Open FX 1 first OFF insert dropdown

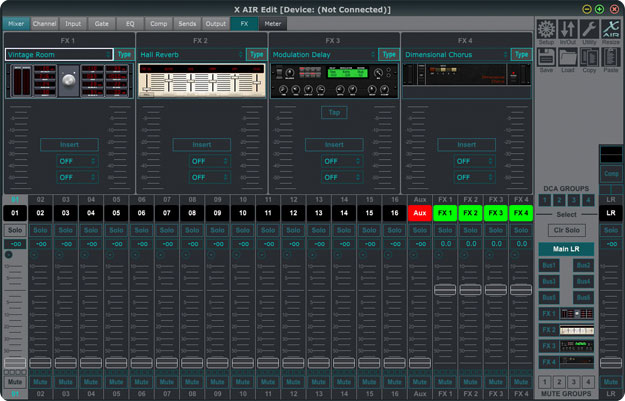(x=77, y=161)
